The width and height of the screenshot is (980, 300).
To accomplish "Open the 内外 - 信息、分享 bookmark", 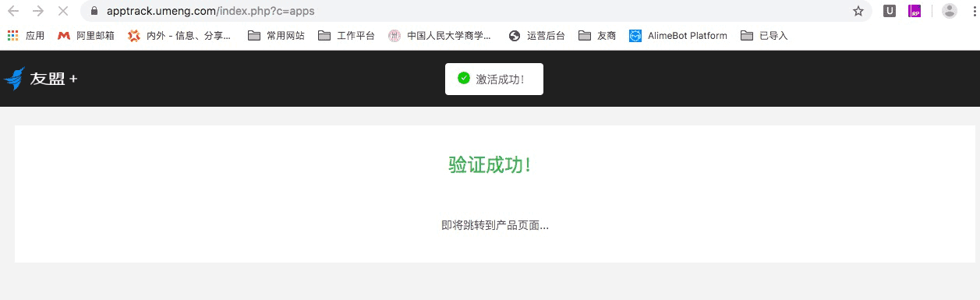I will pyautogui.click(x=179, y=36).
